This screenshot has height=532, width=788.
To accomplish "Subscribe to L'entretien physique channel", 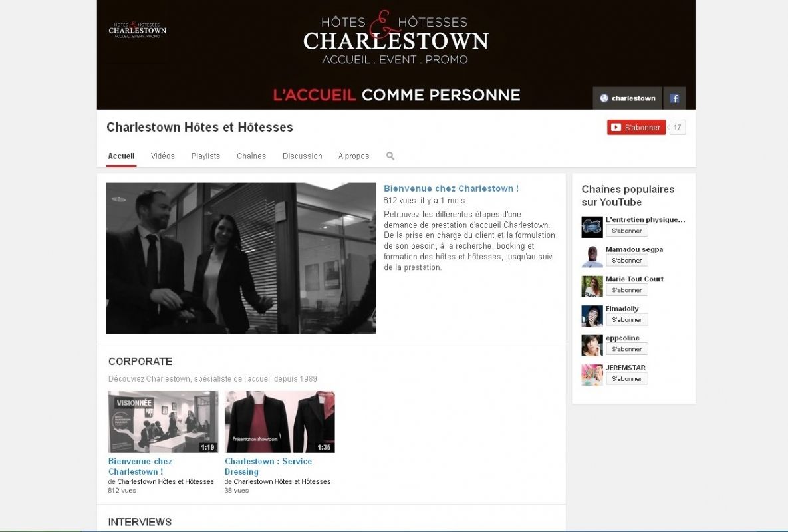I will (x=626, y=231).
